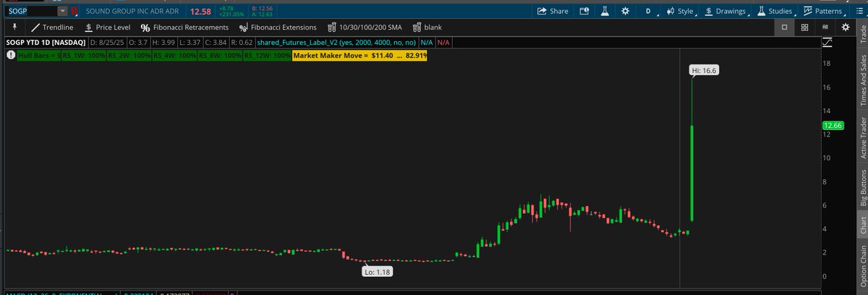Click the list menu icon at top right
The width and height of the screenshot is (868, 295).
[x=859, y=11]
